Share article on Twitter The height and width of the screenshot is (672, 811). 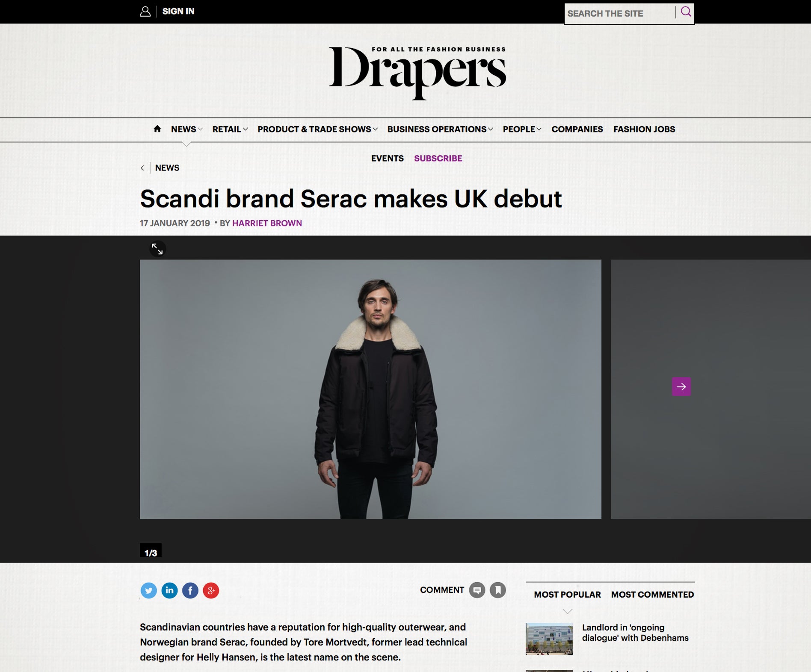point(148,590)
